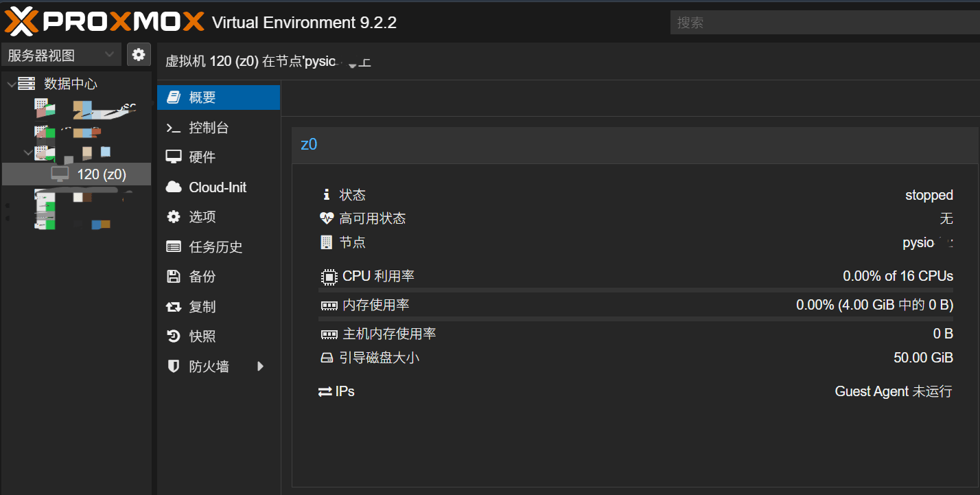Collapse the 数据中心 tree node
The height and width of the screenshot is (495, 980).
pyautogui.click(x=10, y=84)
